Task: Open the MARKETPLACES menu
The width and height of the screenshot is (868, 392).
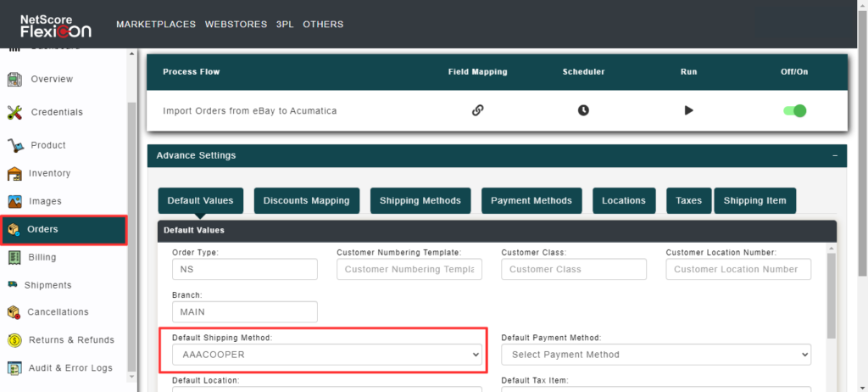Action: [156, 25]
